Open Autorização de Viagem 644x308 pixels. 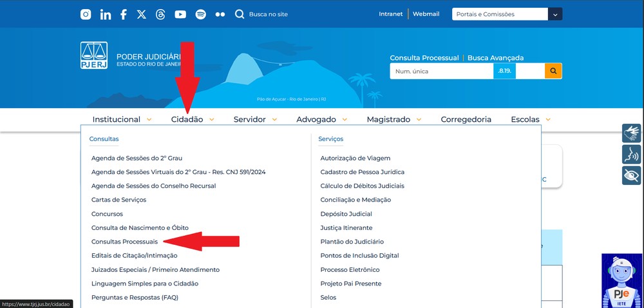pyautogui.click(x=355, y=158)
